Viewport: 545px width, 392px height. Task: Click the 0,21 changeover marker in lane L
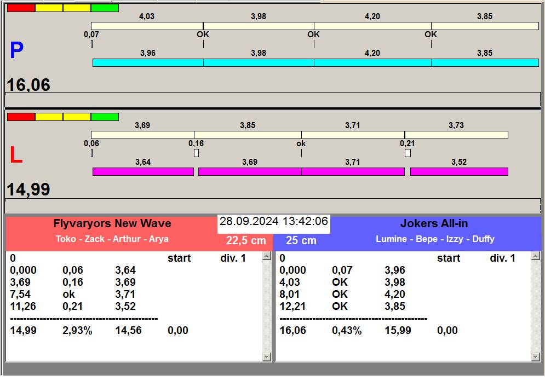coord(408,153)
